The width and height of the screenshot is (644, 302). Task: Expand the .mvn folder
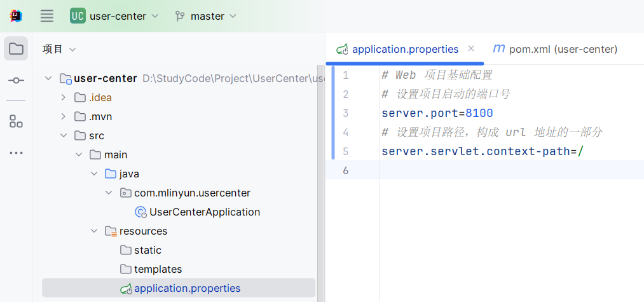point(63,116)
